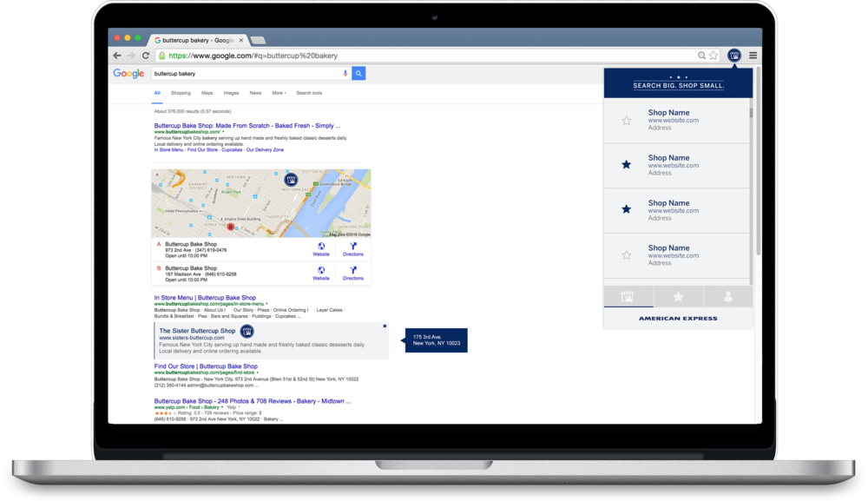The width and height of the screenshot is (868, 501).
Task: Open Search tools
Action: tap(309, 93)
